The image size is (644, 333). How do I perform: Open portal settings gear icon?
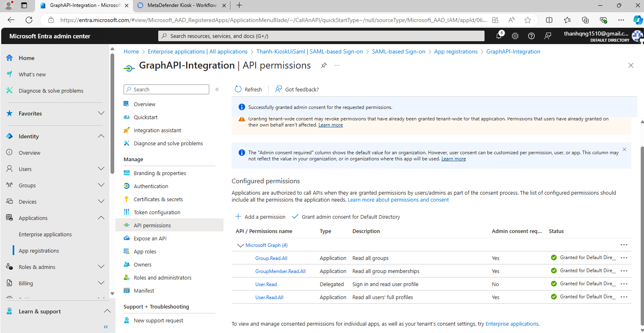(515, 36)
